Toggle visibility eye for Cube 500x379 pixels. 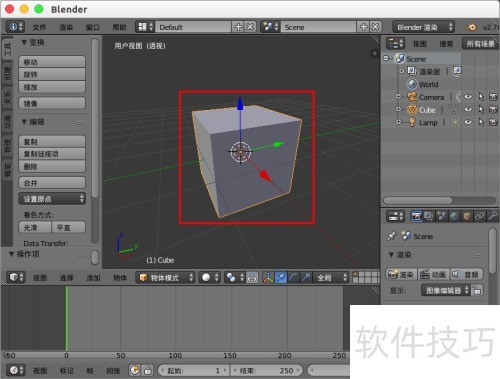(468, 109)
